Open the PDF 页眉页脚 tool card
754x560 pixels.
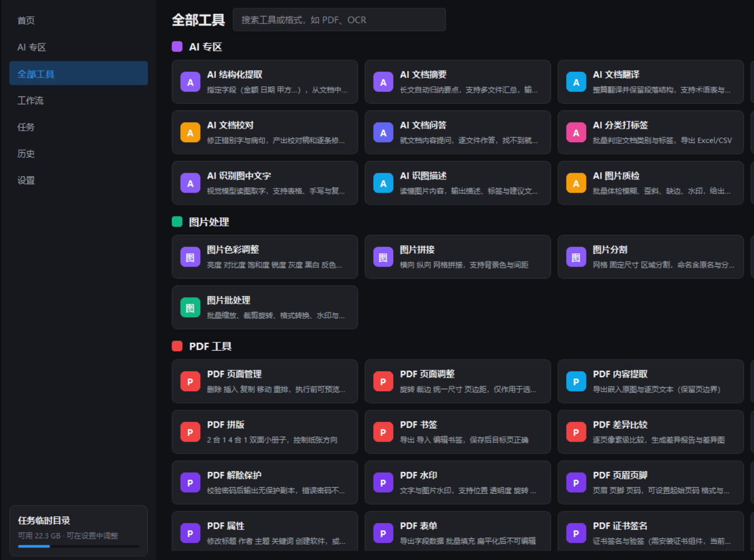pyautogui.click(x=651, y=482)
